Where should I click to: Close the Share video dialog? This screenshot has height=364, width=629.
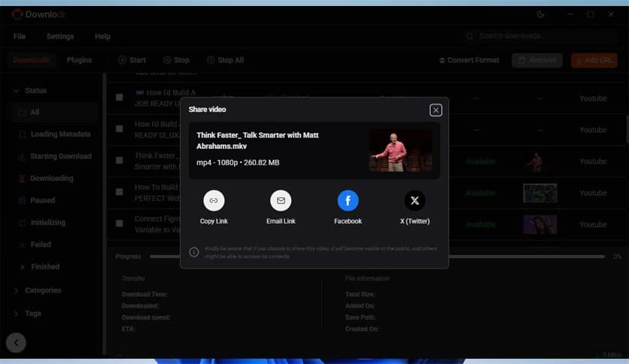436,110
